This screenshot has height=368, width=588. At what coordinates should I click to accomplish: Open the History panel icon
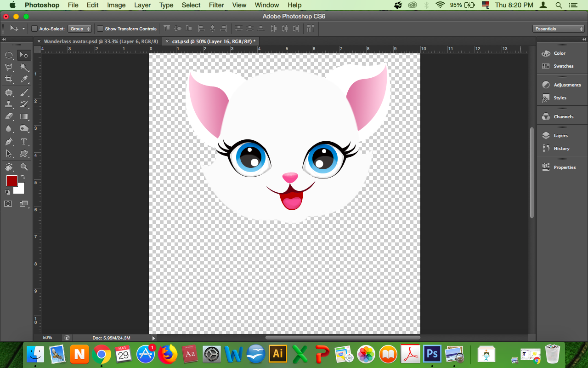click(546, 149)
